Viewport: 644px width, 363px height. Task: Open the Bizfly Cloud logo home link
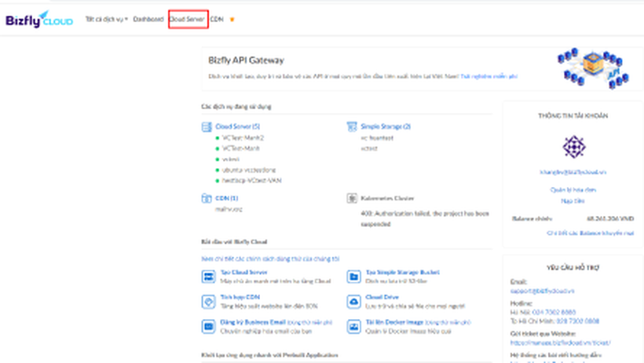pos(39,20)
